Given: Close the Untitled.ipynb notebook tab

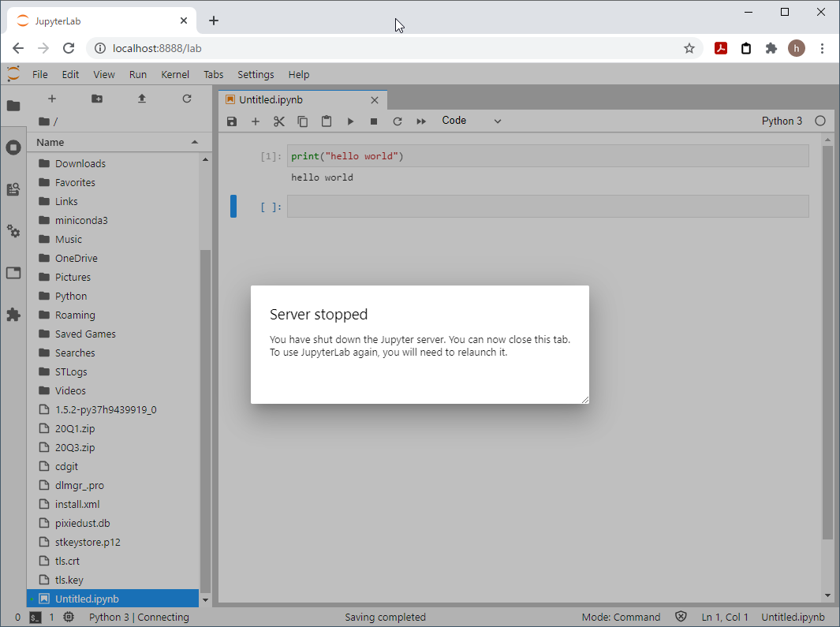Looking at the screenshot, I should click(375, 99).
